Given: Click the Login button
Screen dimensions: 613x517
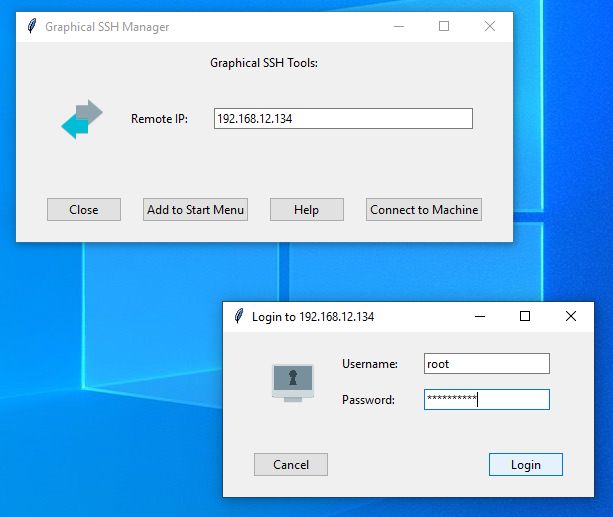Looking at the screenshot, I should pos(526,465).
